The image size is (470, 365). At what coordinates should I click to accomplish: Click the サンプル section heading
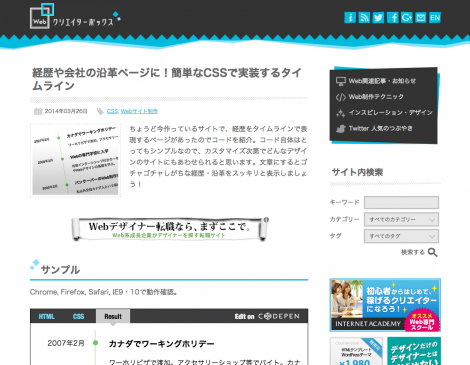click(60, 270)
